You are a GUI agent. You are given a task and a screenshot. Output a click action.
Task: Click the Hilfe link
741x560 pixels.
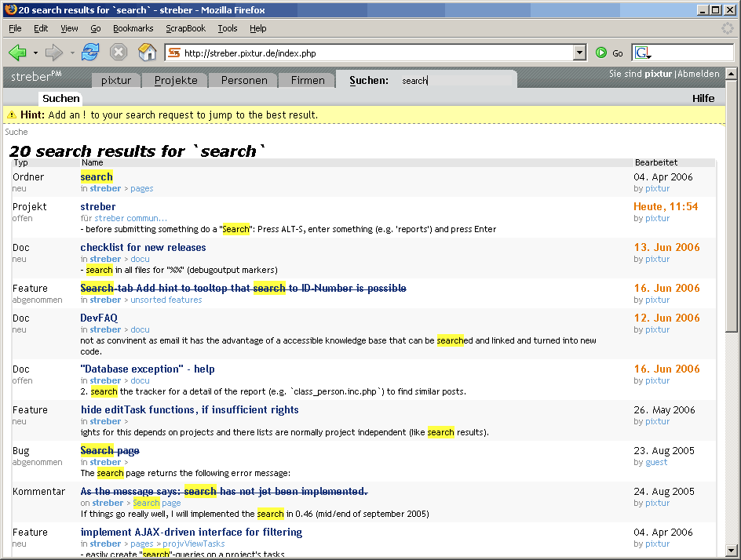[703, 98]
